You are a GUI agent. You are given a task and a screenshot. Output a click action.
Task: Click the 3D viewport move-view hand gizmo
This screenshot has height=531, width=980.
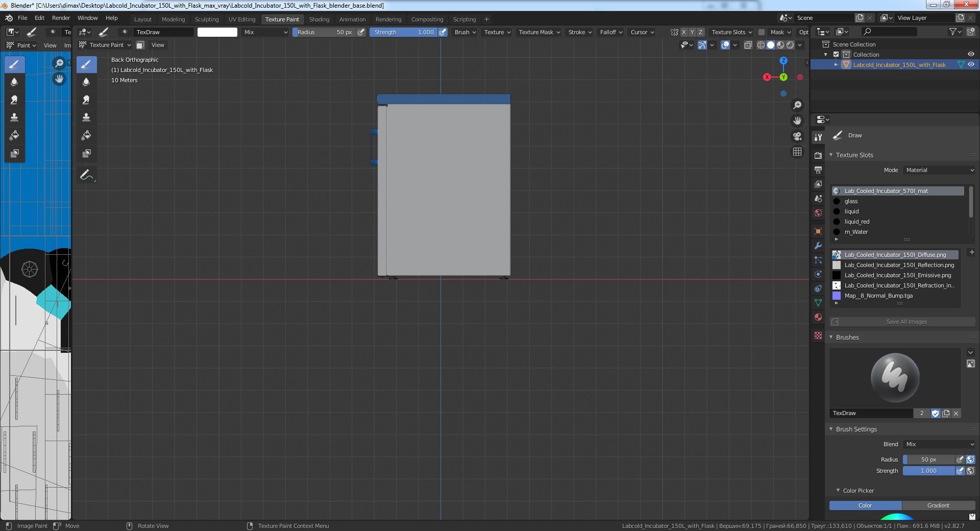pyautogui.click(x=797, y=121)
